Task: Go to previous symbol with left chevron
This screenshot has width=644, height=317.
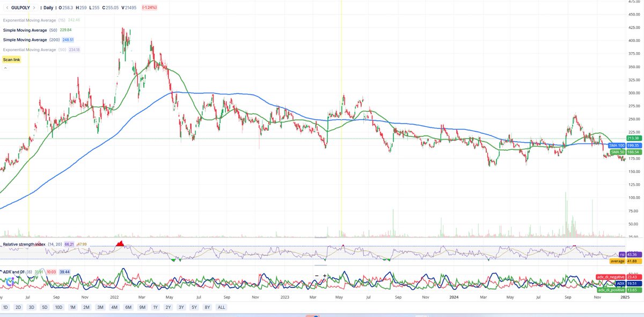Action: click(6, 9)
